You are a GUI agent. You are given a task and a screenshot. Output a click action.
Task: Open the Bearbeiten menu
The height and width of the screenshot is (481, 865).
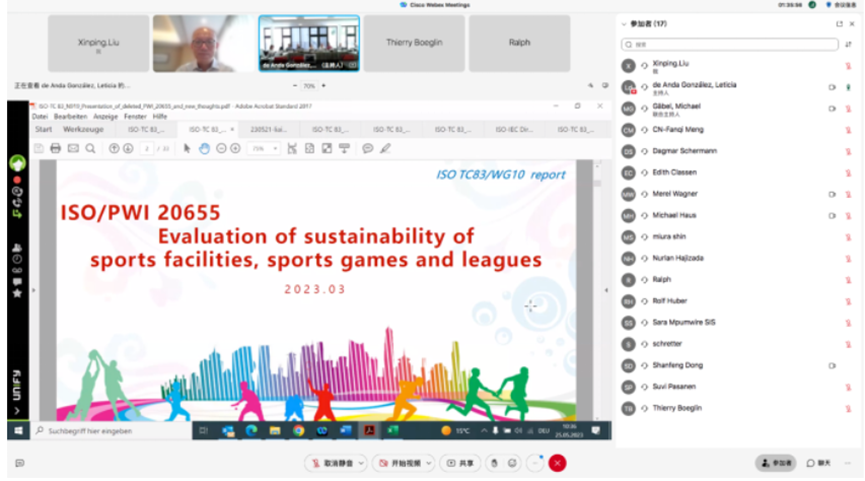coord(71,116)
